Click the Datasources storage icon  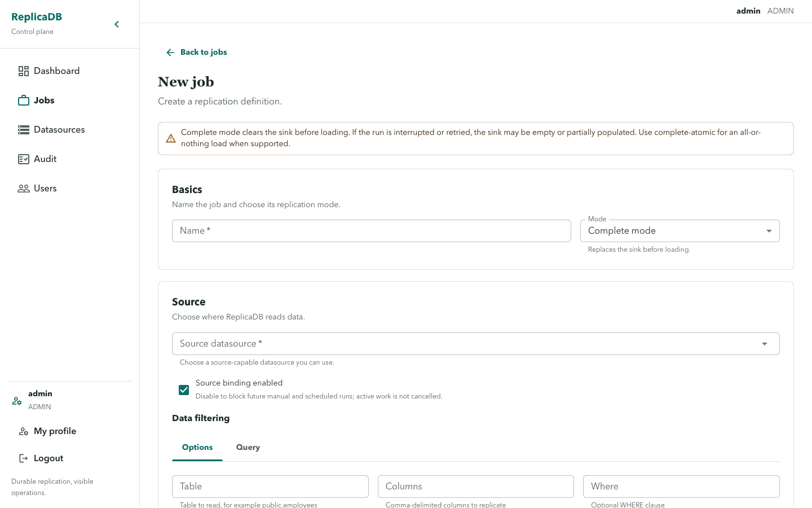click(x=24, y=130)
